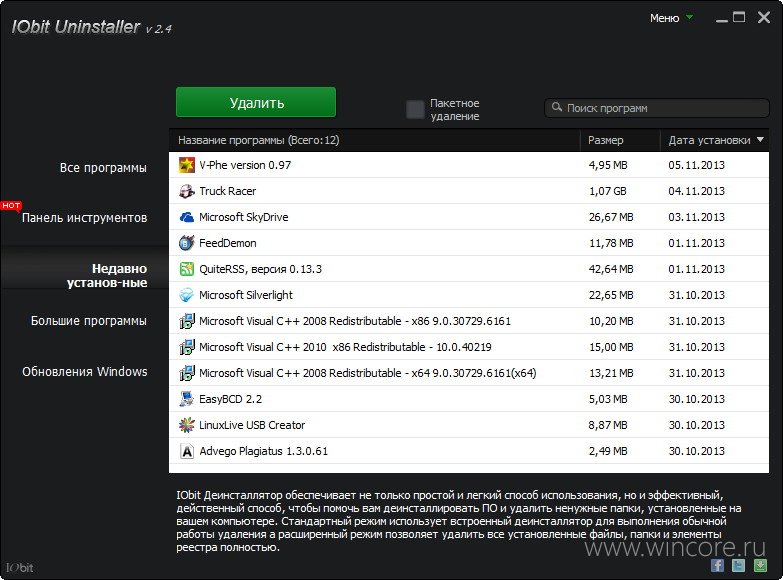Enable the Пакетное удаление checkbox

pyautogui.click(x=415, y=109)
